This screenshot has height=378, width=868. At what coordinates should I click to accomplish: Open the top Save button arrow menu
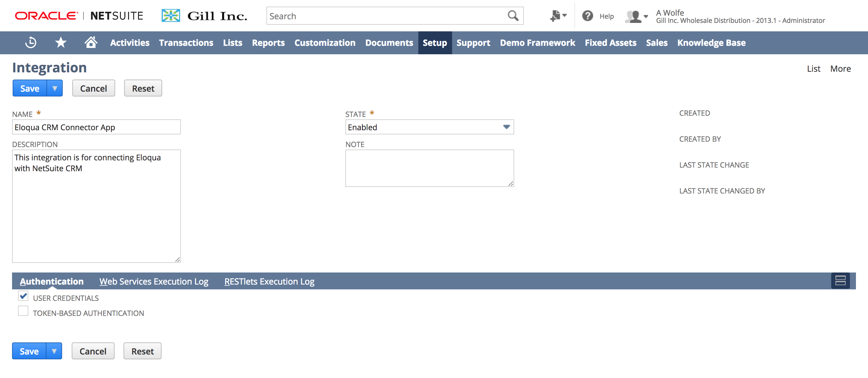click(55, 88)
